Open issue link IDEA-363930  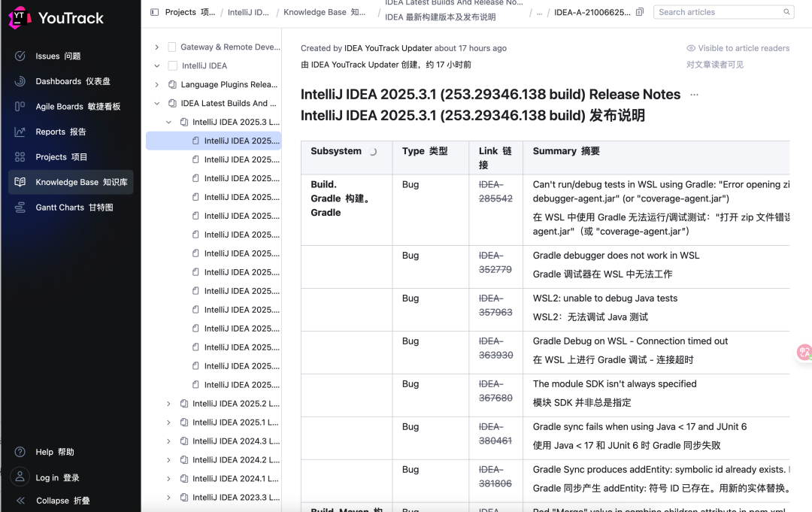tap(495, 348)
